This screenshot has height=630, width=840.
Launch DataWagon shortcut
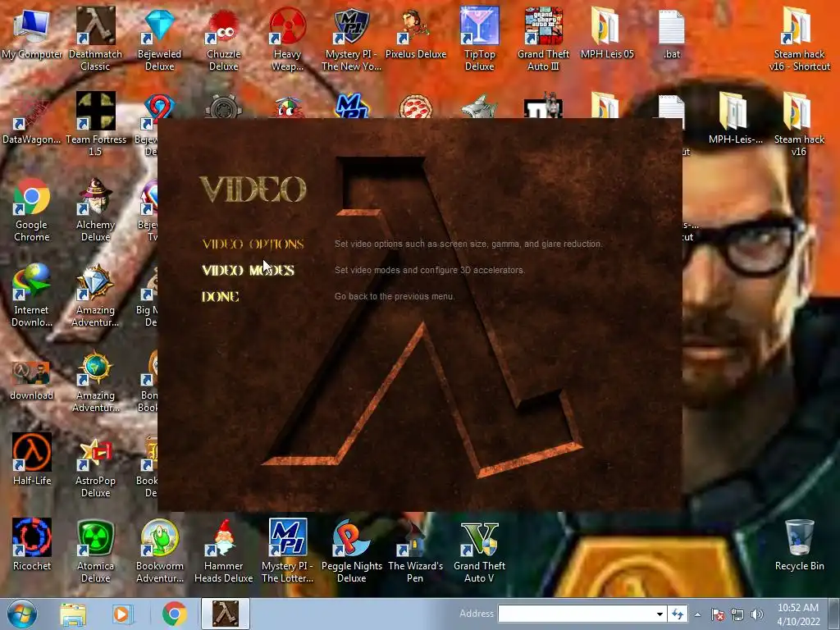(32, 119)
